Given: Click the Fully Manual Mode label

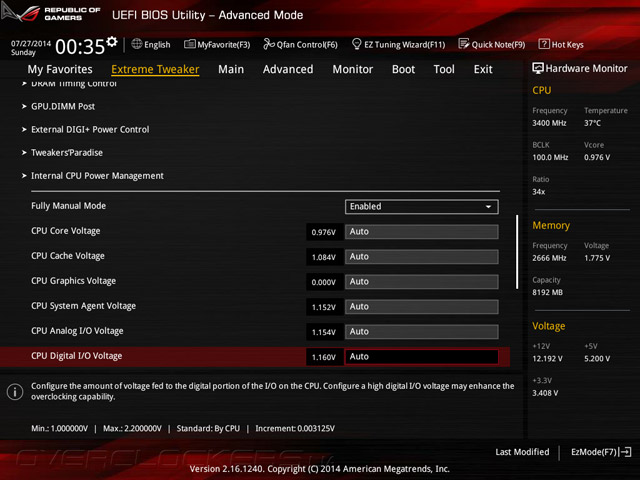Looking at the screenshot, I should (69, 206).
